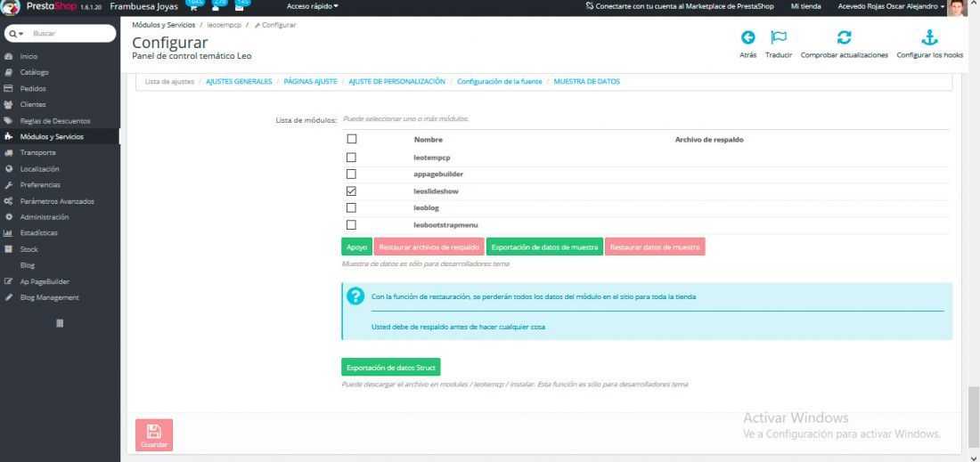Click the green Apoyo button
Screen dimensions: 980x462
(357, 247)
